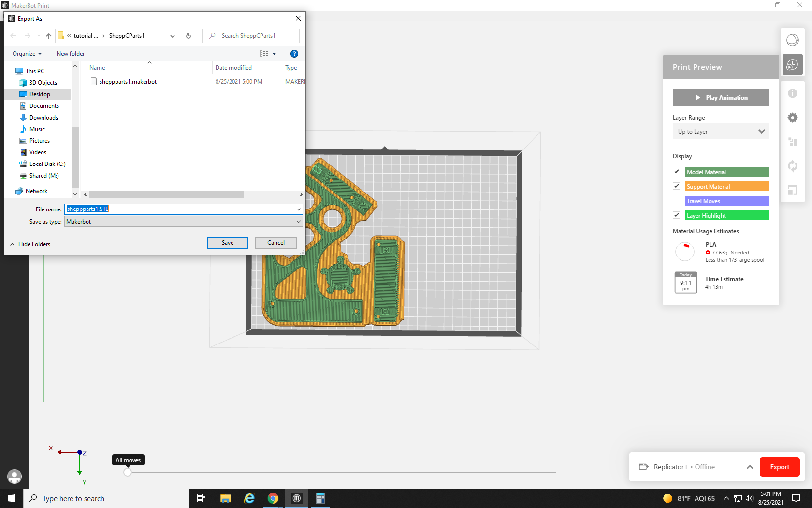The height and width of the screenshot is (508, 812).
Task: Sort files by Date modified column
Action: pyautogui.click(x=233, y=68)
